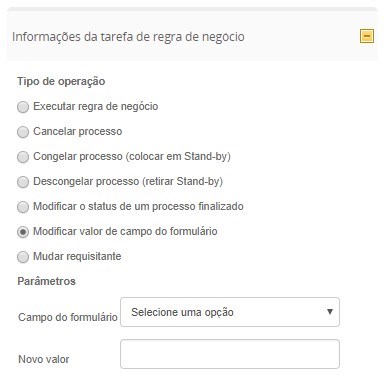The width and height of the screenshot is (385, 385).
Task: Choose the Mudar requisitante radio button
Action: (x=23, y=257)
